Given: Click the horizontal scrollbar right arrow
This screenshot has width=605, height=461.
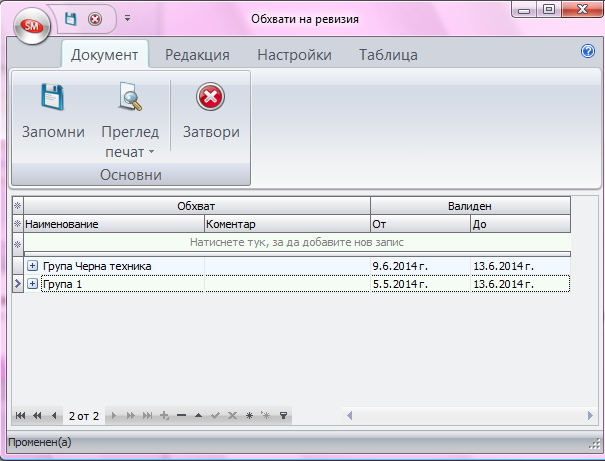Looking at the screenshot, I should pyautogui.click(x=590, y=415).
